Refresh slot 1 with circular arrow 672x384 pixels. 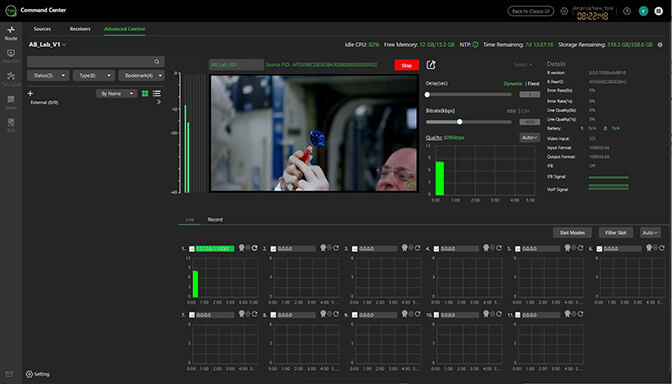[255, 248]
